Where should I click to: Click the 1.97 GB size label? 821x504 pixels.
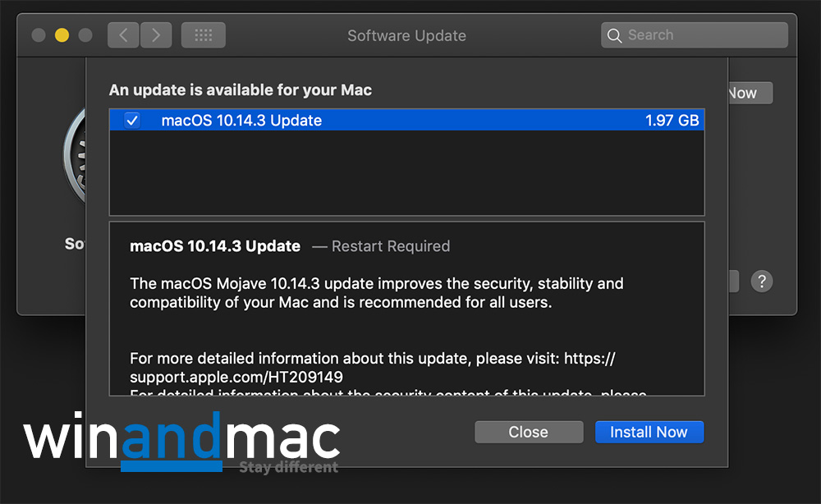(672, 121)
